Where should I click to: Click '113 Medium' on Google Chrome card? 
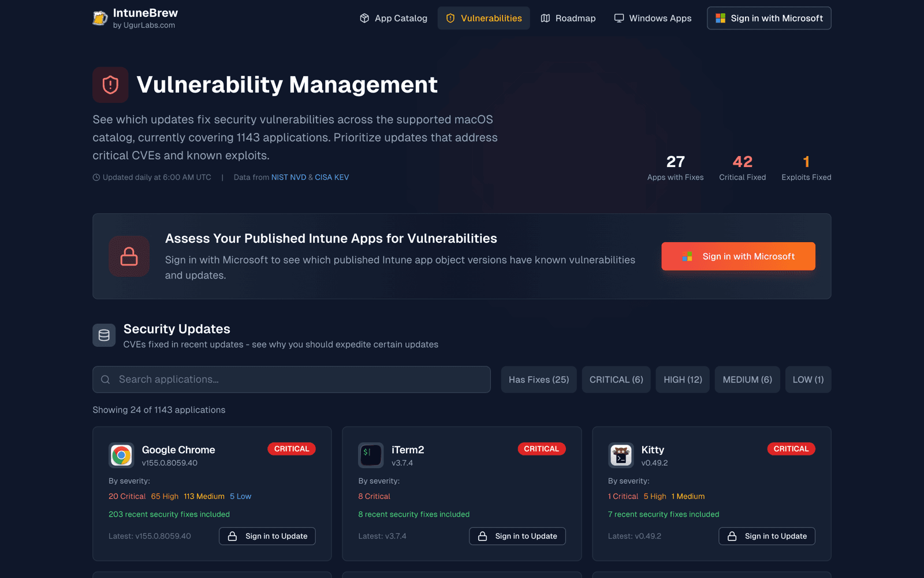pos(204,497)
